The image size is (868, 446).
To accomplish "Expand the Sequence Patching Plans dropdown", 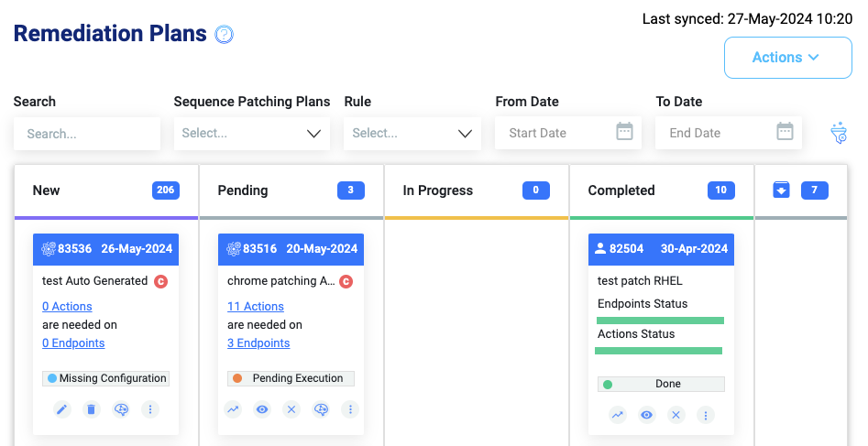I will (x=252, y=134).
